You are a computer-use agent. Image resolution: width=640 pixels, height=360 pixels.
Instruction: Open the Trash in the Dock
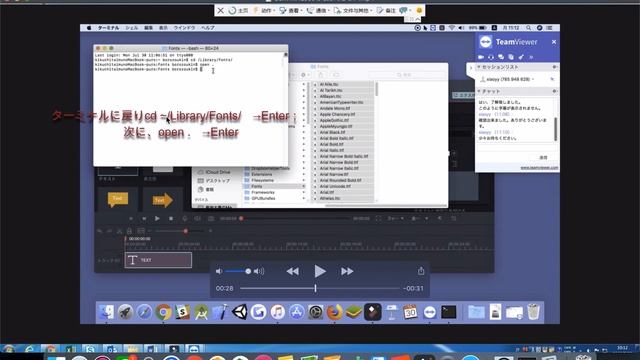tap(533, 312)
